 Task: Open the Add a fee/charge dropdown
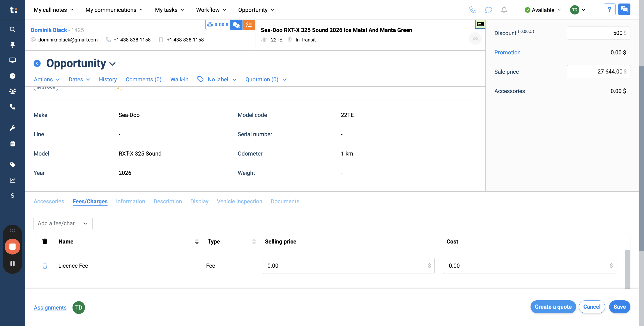(x=63, y=223)
